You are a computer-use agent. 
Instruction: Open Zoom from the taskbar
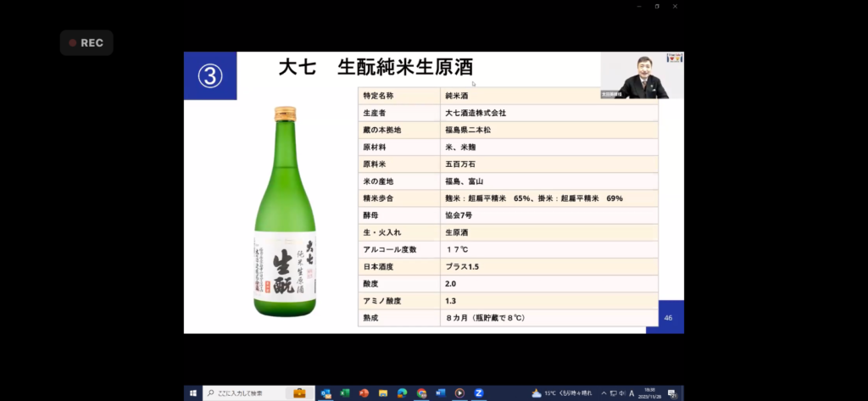coord(479,393)
